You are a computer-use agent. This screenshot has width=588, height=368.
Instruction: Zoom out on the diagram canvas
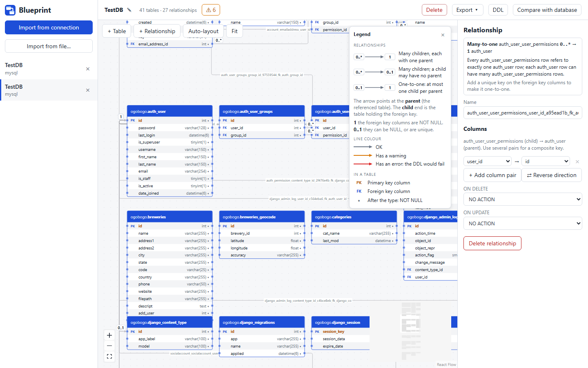109,346
